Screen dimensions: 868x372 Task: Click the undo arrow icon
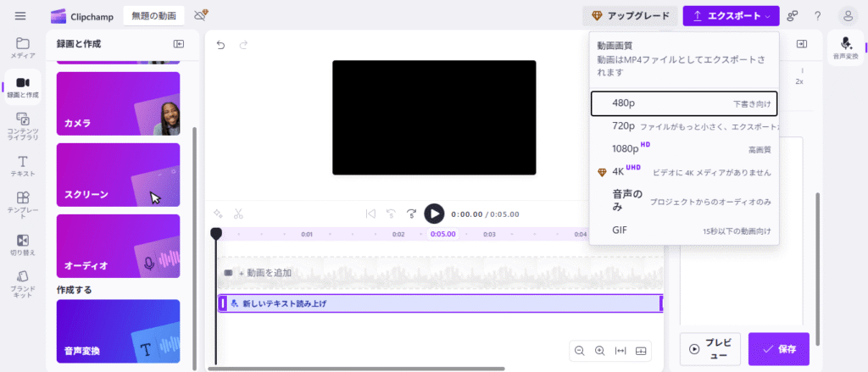tap(221, 45)
